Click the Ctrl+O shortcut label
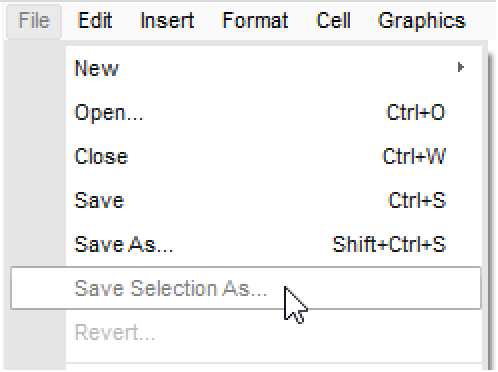Image resolution: width=498 pixels, height=372 pixels. pos(416,112)
